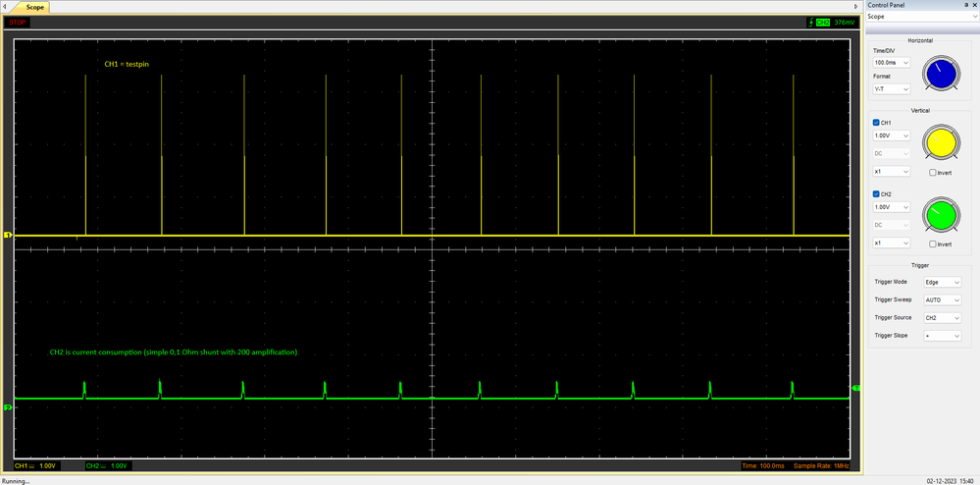The height and width of the screenshot is (485, 980).
Task: Click the blue horizontal timebase knob
Action: pyautogui.click(x=942, y=74)
